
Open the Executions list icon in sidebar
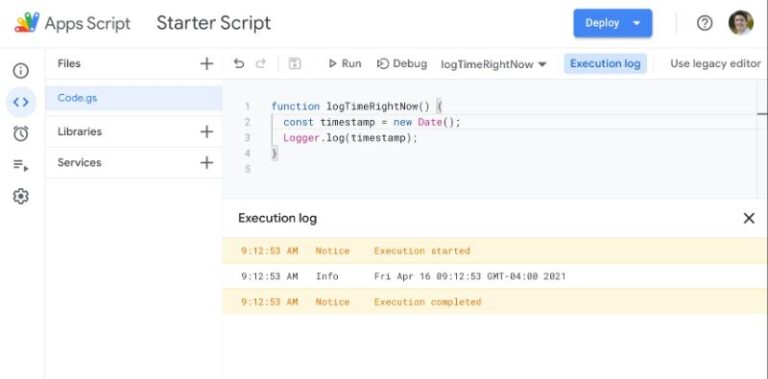tap(21, 166)
